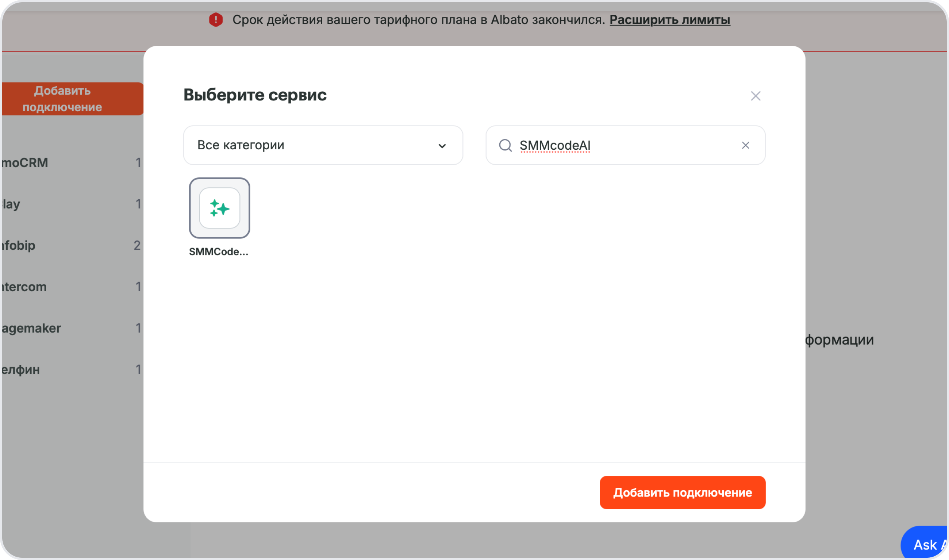This screenshot has height=560, width=949.
Task: Close the 'Выберите сервис' dialog
Action: (x=755, y=96)
